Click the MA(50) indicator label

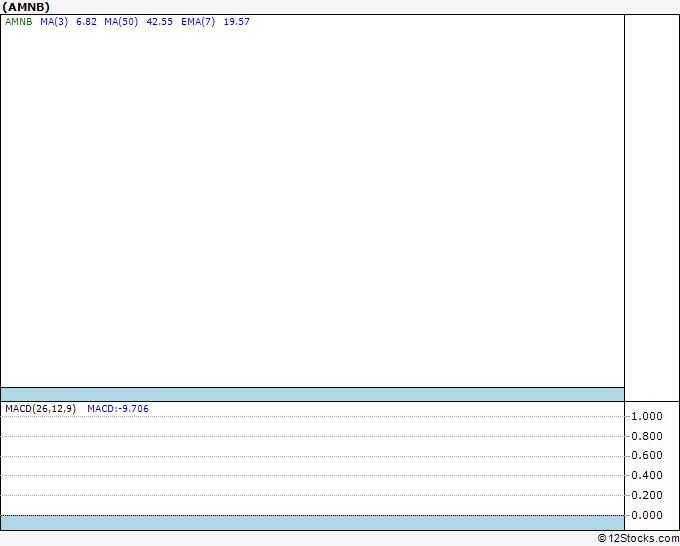point(121,22)
